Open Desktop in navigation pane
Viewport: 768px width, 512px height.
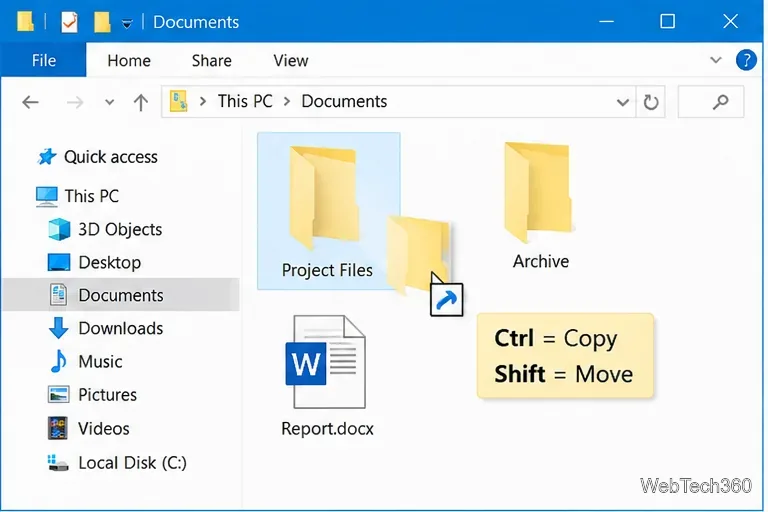(x=110, y=263)
